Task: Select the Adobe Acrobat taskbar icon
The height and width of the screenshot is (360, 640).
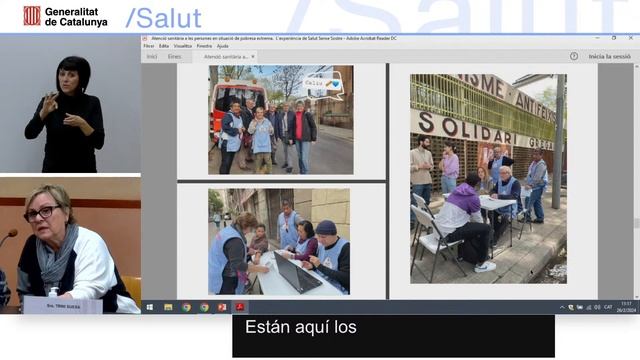Action: click(x=240, y=307)
